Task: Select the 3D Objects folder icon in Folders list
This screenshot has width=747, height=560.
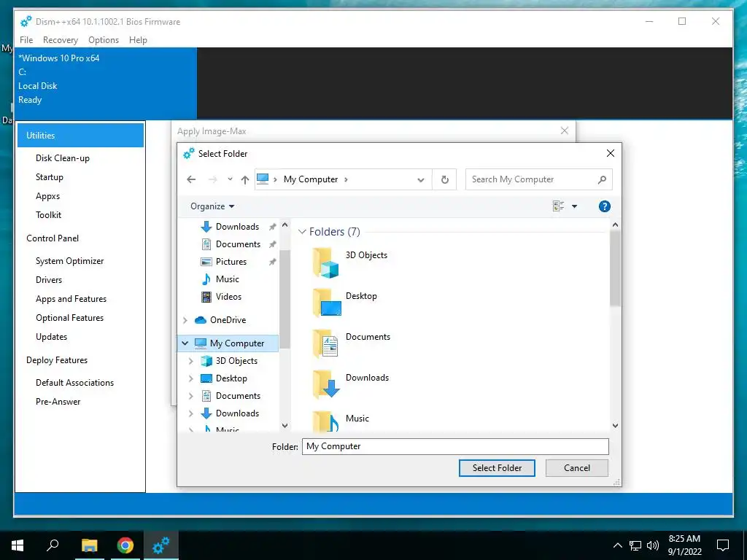Action: (325, 262)
